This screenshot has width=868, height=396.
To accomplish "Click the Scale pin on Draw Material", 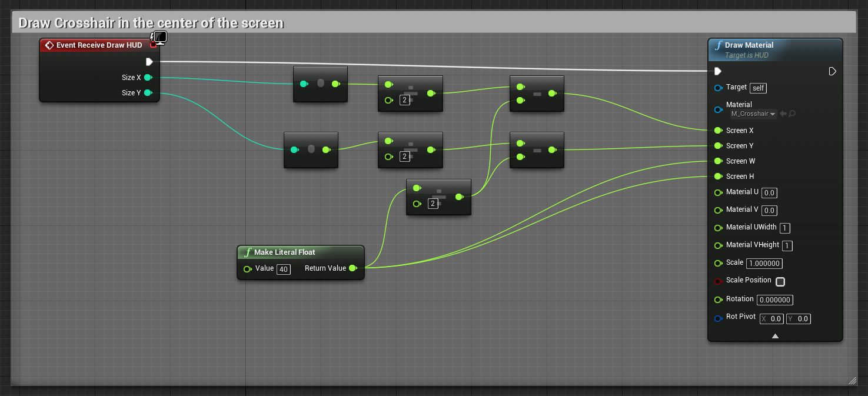I will point(718,264).
